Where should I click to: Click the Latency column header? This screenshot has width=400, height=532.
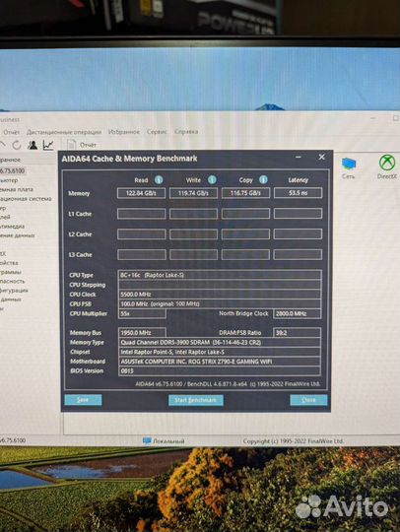[x=298, y=180]
